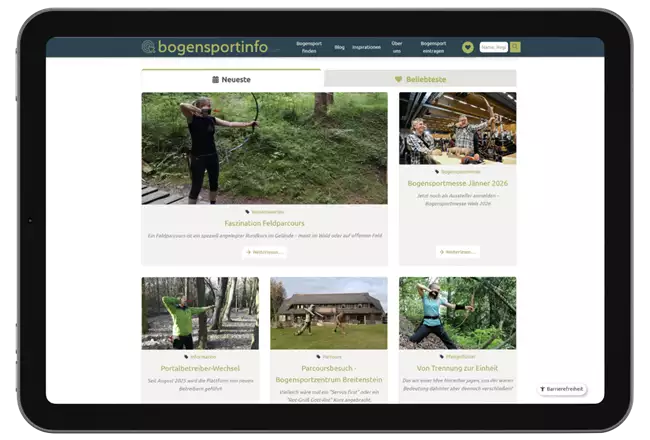The height and width of the screenshot is (440, 650).
Task: Click the arrow icon in Bogensportmesse Weiterlesen
Action: click(442, 252)
